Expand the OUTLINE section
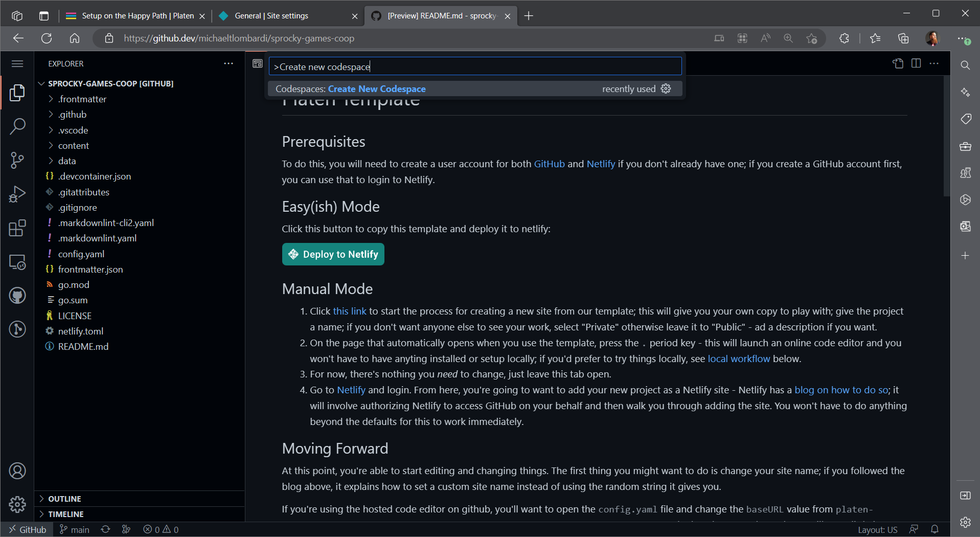The image size is (980, 537). coord(64,499)
